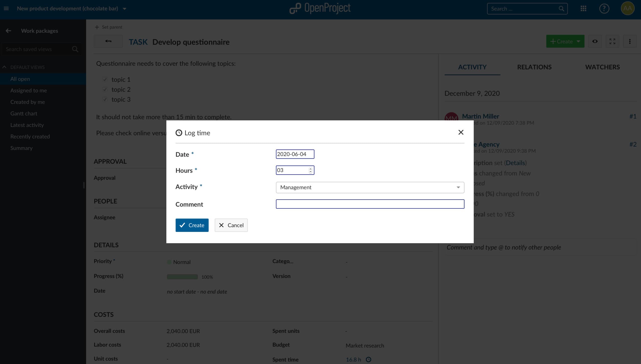This screenshot has width=641, height=364.
Task: Click the clock icon next to Spent time
Action: click(x=368, y=359)
